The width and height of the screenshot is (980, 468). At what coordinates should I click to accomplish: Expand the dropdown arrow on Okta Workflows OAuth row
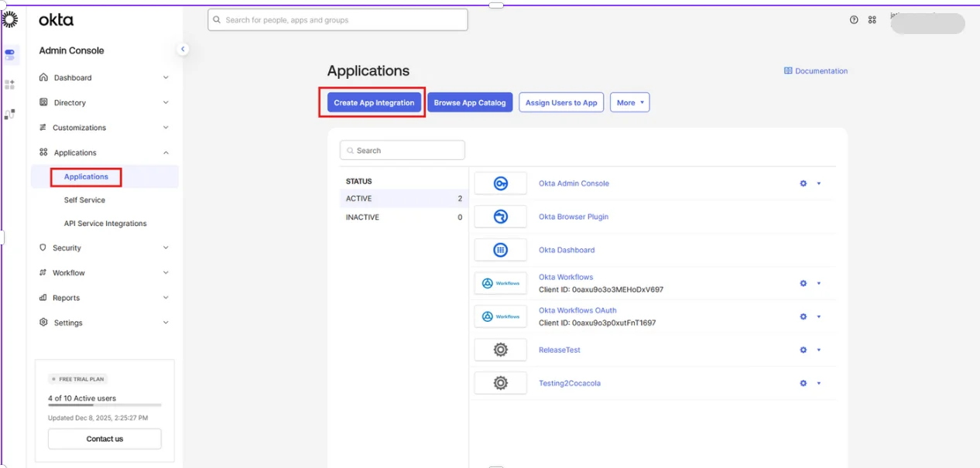pyautogui.click(x=818, y=316)
